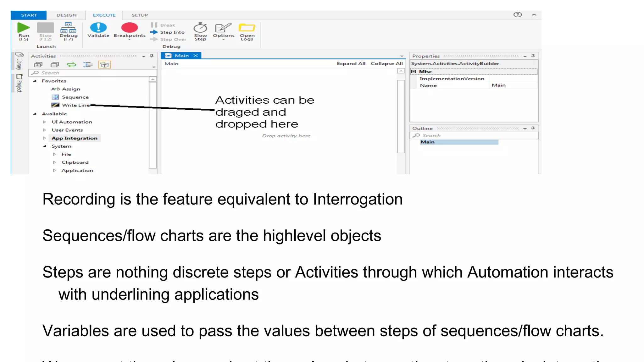
Task: Pin the Activities panel with the pin icon
Action: pos(152,56)
